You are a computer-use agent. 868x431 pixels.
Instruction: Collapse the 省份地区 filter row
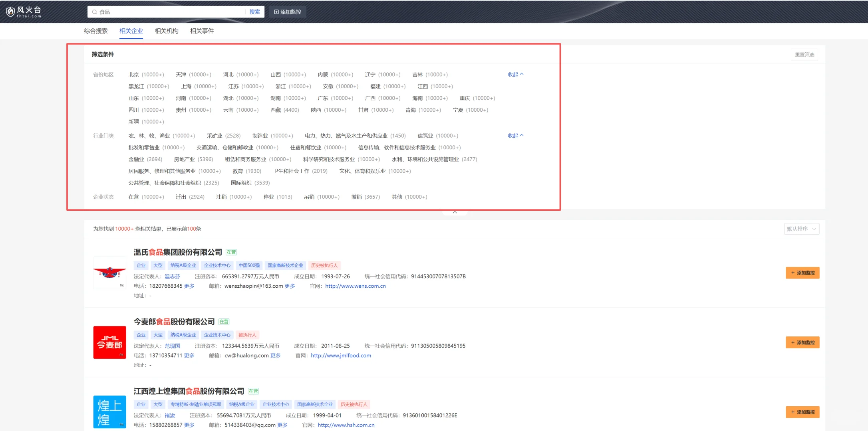515,75
